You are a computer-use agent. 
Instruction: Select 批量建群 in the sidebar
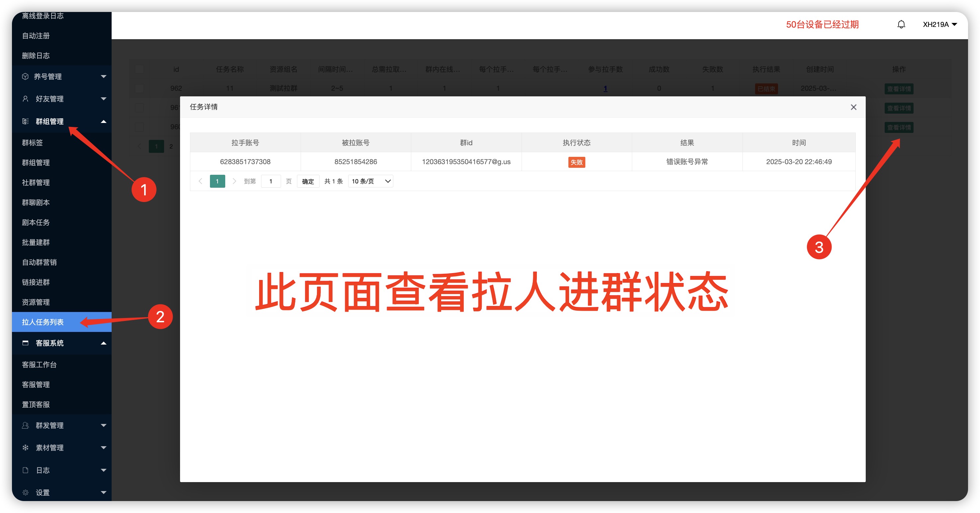click(36, 243)
